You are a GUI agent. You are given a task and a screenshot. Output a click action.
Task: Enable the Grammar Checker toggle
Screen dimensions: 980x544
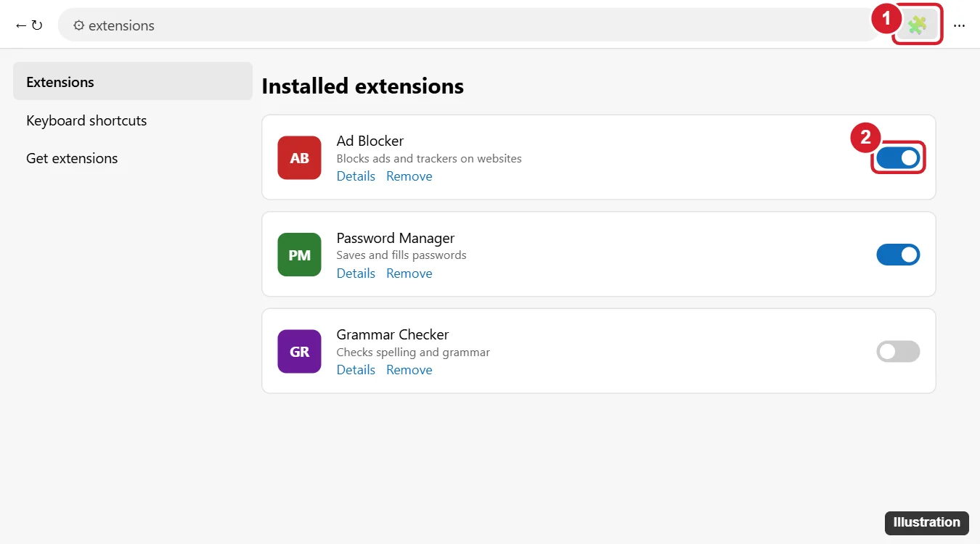click(x=898, y=351)
